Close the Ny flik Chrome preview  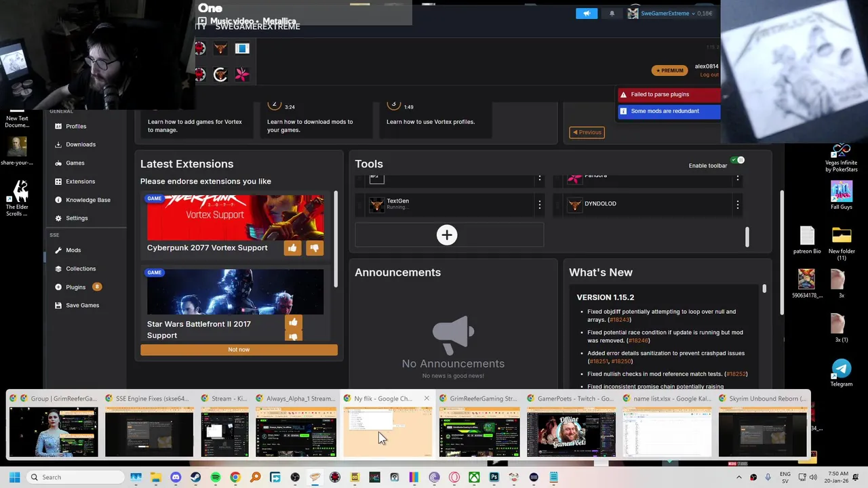(427, 399)
